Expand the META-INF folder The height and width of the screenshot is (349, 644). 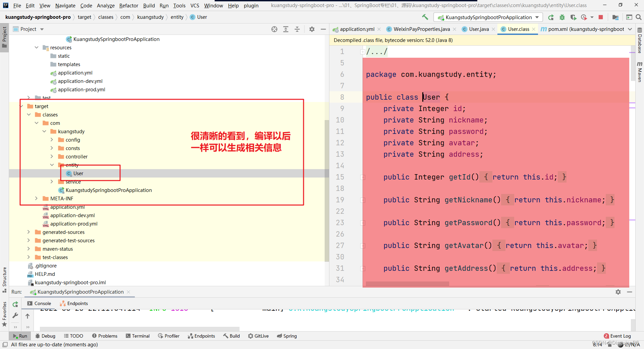click(x=36, y=199)
